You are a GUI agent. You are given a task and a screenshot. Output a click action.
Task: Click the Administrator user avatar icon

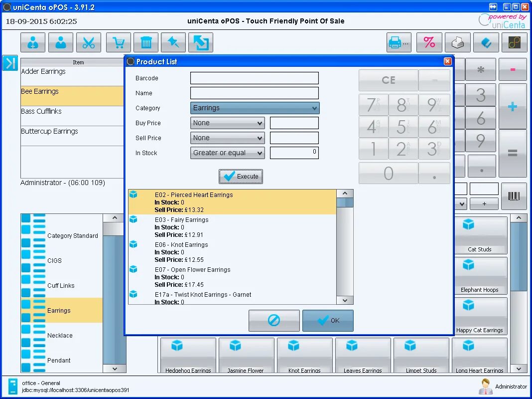click(485, 386)
